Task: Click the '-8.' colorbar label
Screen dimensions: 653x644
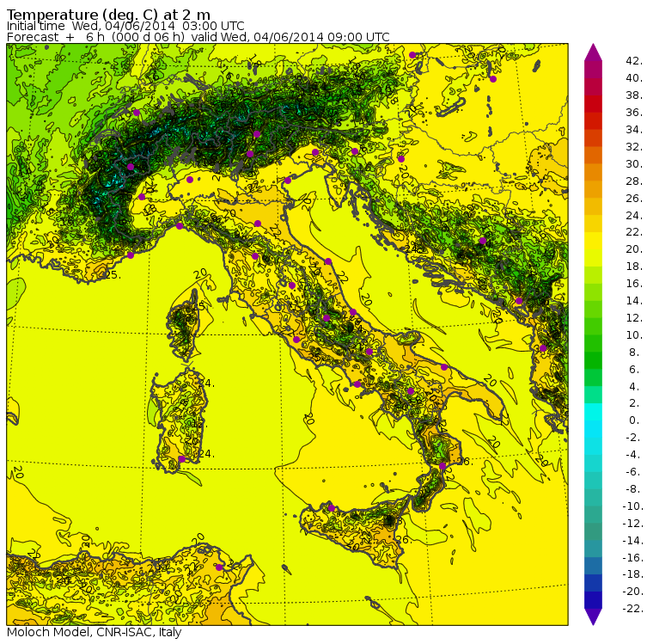Action: click(x=633, y=488)
